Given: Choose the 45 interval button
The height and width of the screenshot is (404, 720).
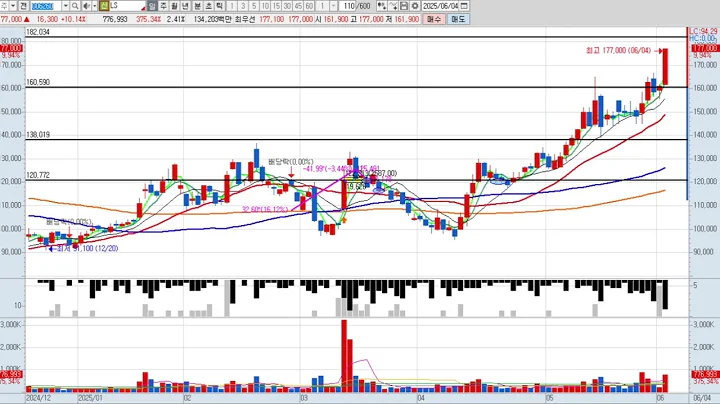Looking at the screenshot, I should (x=298, y=6).
